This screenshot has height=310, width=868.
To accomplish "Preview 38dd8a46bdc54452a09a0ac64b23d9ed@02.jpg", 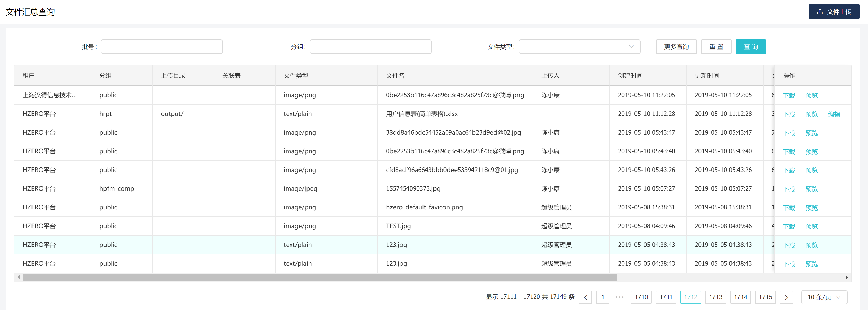I will (811, 133).
